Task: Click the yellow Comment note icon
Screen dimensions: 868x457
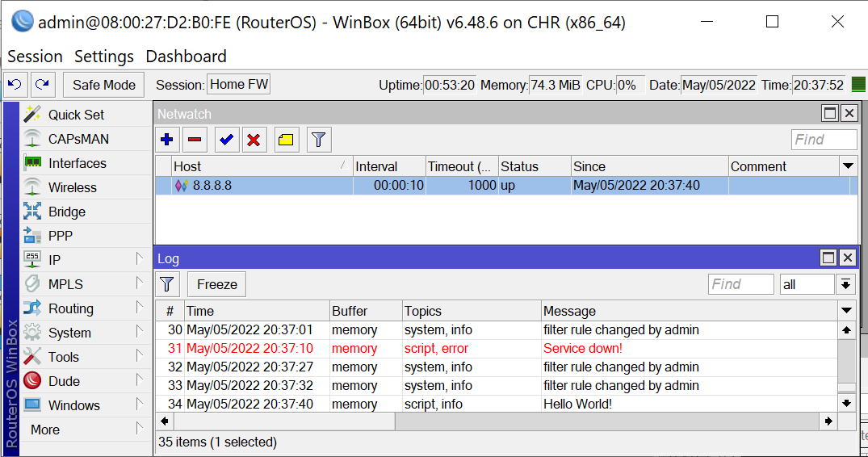Action: (x=286, y=140)
